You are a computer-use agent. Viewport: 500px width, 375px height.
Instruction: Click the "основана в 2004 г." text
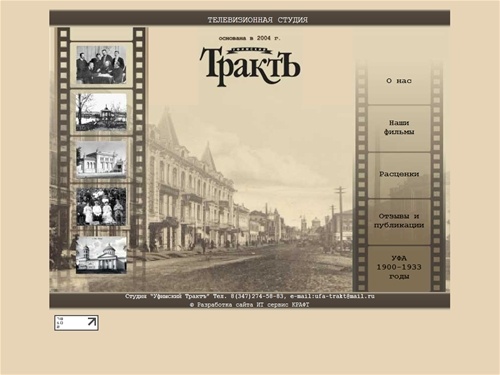250,38
